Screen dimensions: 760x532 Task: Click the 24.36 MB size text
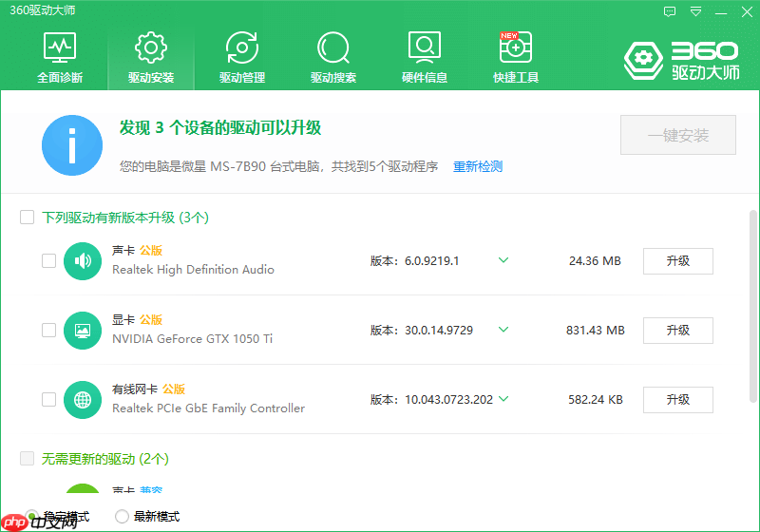coord(595,261)
